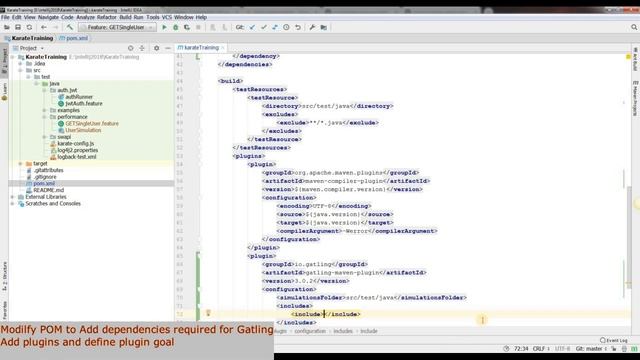The width and height of the screenshot is (640, 360).
Task: Navigate forward with the right arrow icon
Action: point(56,27)
